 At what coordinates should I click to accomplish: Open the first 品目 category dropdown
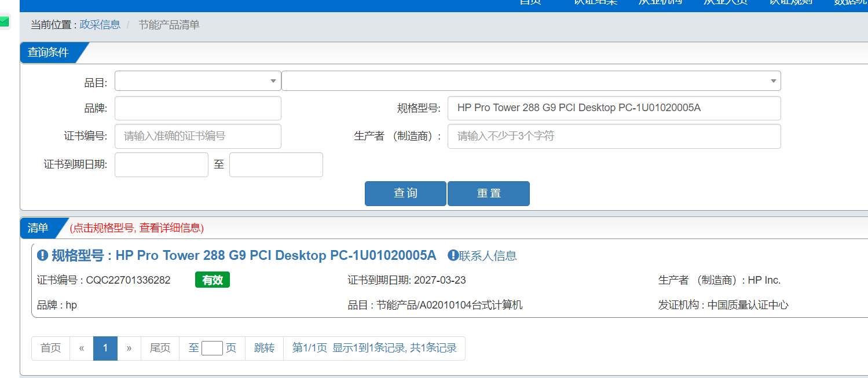pos(198,81)
